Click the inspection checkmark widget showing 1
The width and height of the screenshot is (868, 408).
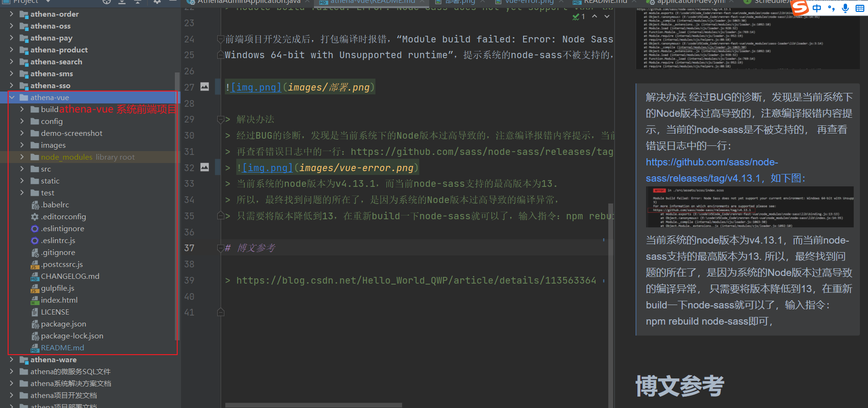coord(578,17)
